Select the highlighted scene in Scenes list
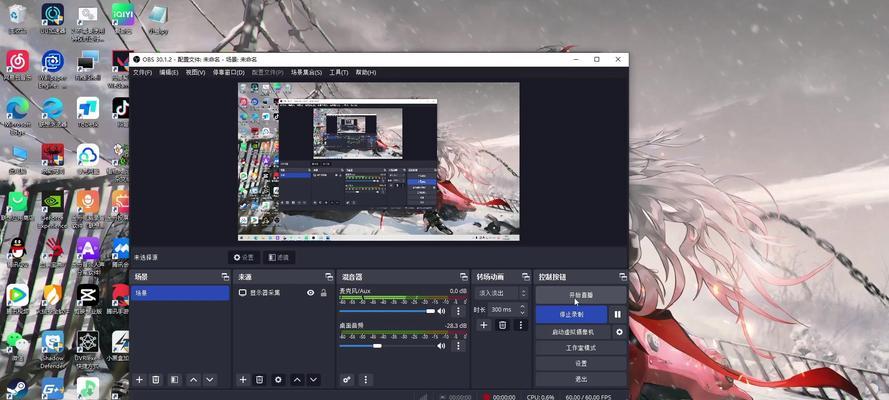Screen dimensions: 889x400 pos(180,293)
